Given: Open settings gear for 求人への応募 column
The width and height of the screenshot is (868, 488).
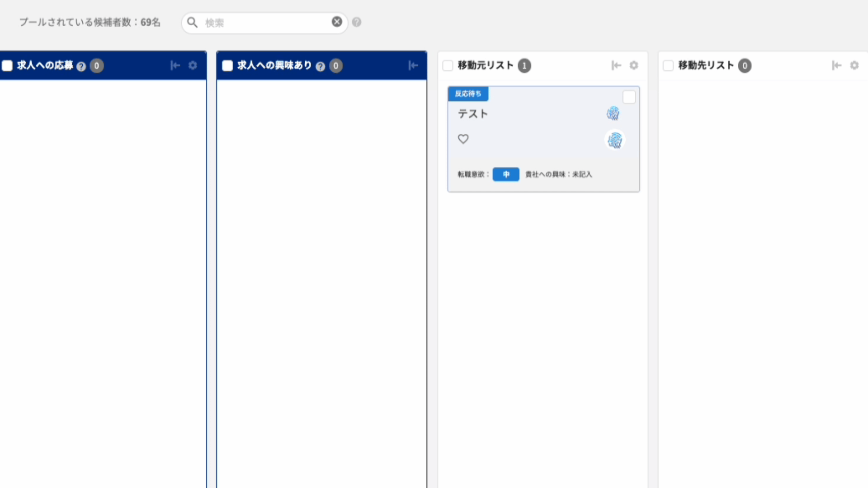Looking at the screenshot, I should coord(193,66).
